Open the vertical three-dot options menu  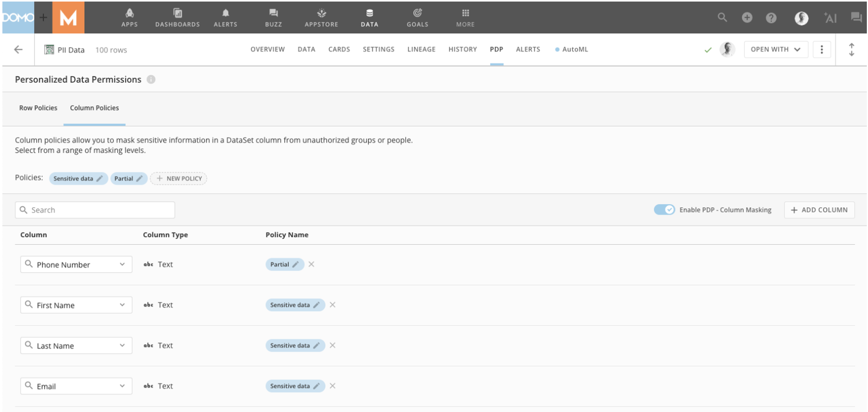click(821, 49)
